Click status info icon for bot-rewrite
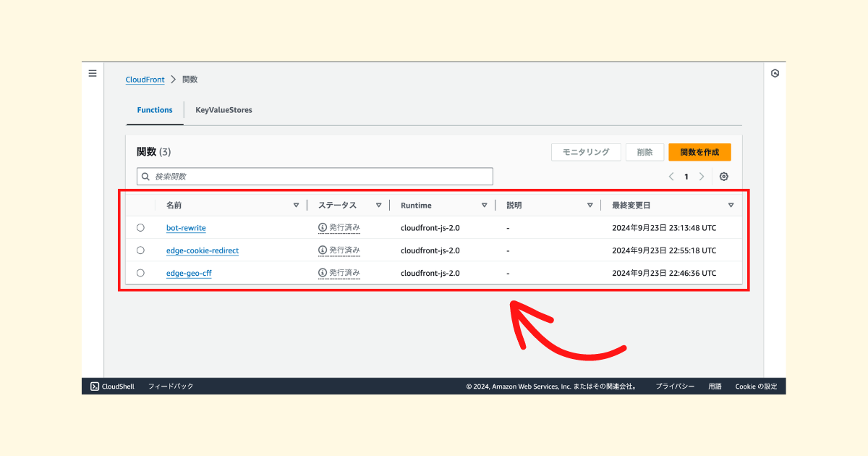The height and width of the screenshot is (456, 868). pos(323,227)
